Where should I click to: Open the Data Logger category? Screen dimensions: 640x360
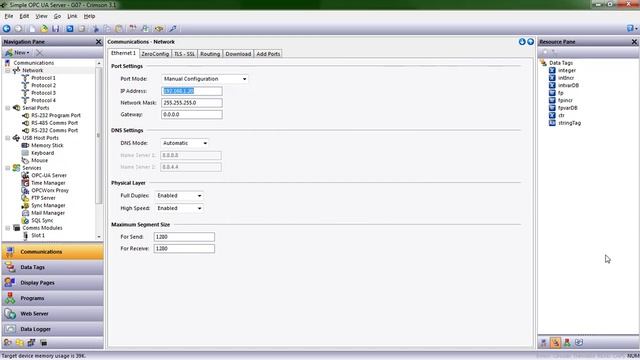52,329
